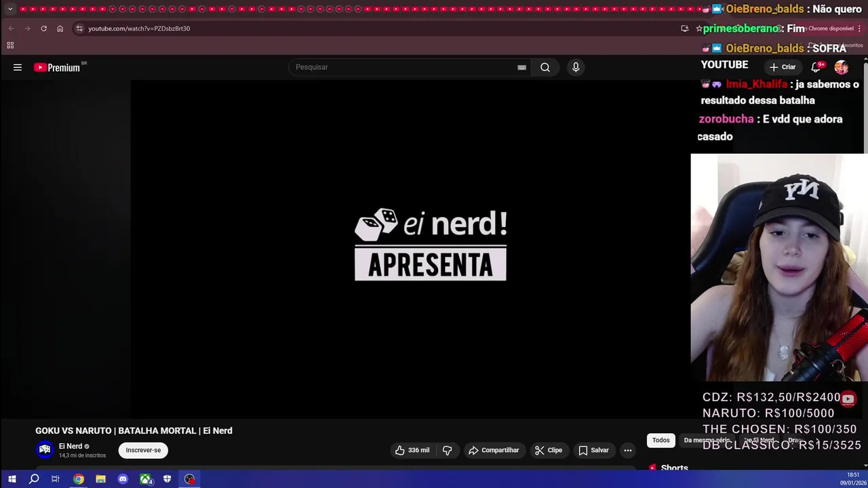Viewport: 868px width, 488px height.
Task: Go back with the browser back arrow
Action: pos(12,28)
